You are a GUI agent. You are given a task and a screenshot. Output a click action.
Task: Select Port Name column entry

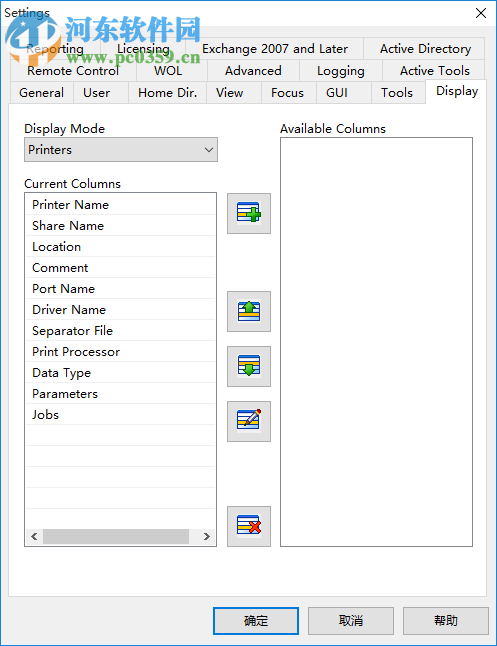121,288
